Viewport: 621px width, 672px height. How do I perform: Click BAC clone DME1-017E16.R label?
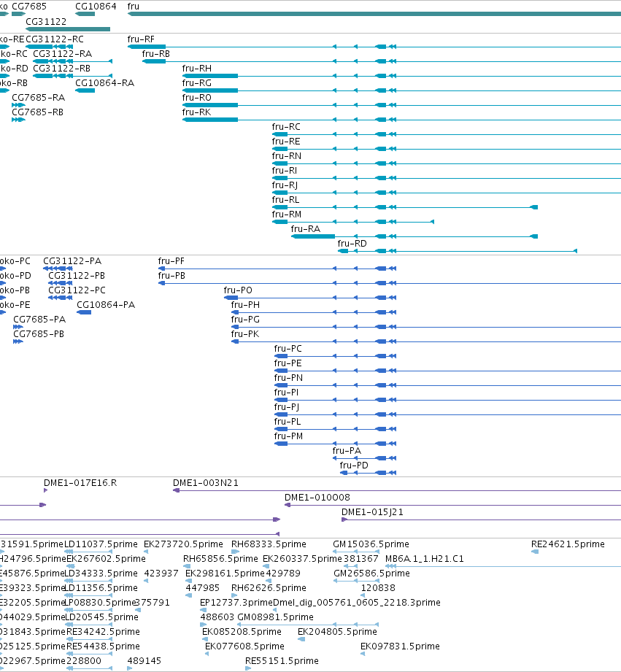80,482
